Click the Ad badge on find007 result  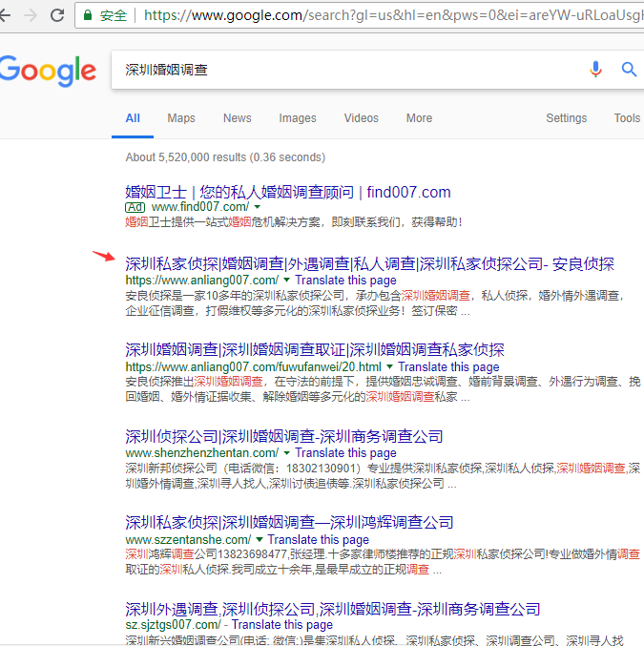click(x=135, y=207)
